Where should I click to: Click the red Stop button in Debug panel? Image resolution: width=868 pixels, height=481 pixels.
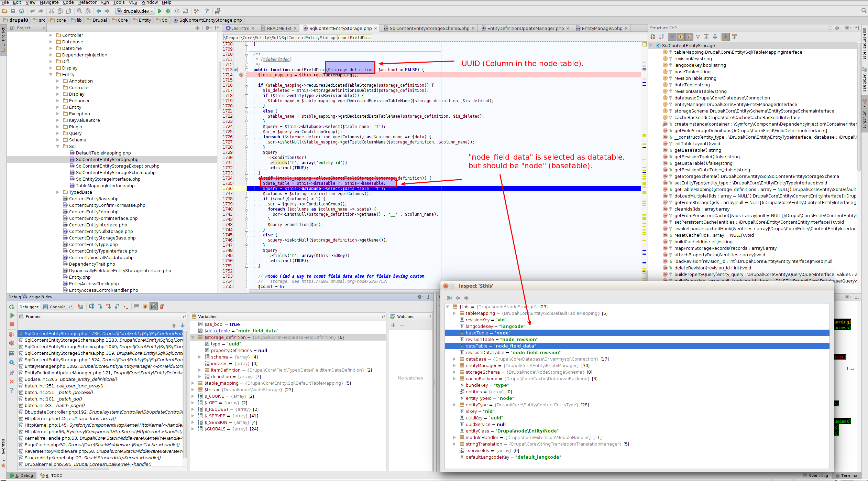pyautogui.click(x=12, y=324)
